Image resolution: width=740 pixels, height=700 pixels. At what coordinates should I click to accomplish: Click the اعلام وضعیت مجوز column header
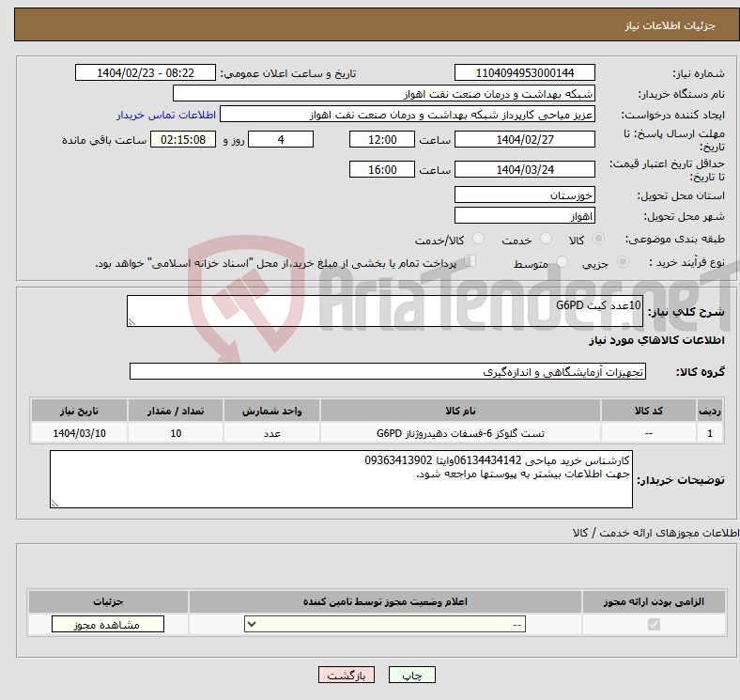(385, 601)
